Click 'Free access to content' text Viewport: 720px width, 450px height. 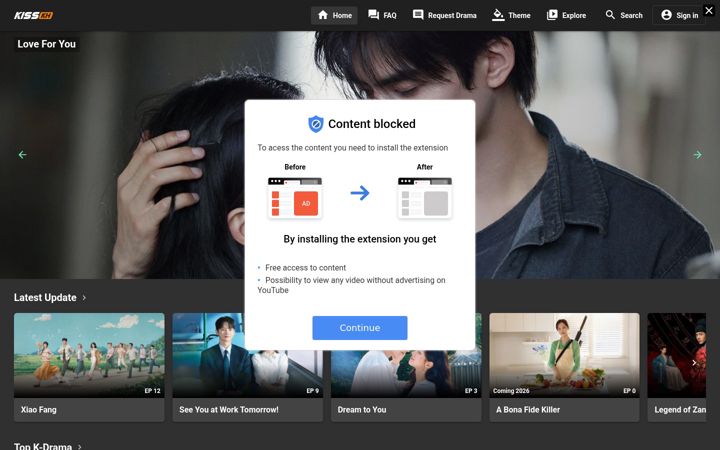click(x=305, y=268)
